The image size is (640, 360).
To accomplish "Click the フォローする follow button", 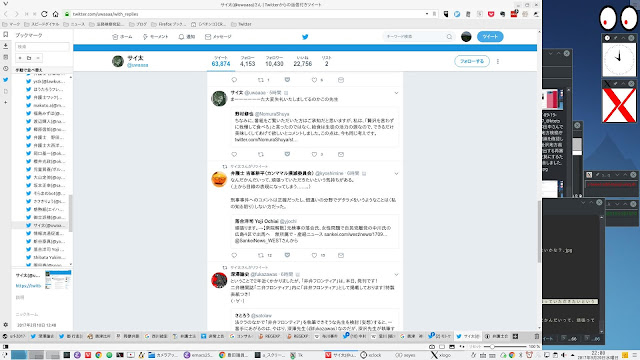I will pyautogui.click(x=472, y=61).
